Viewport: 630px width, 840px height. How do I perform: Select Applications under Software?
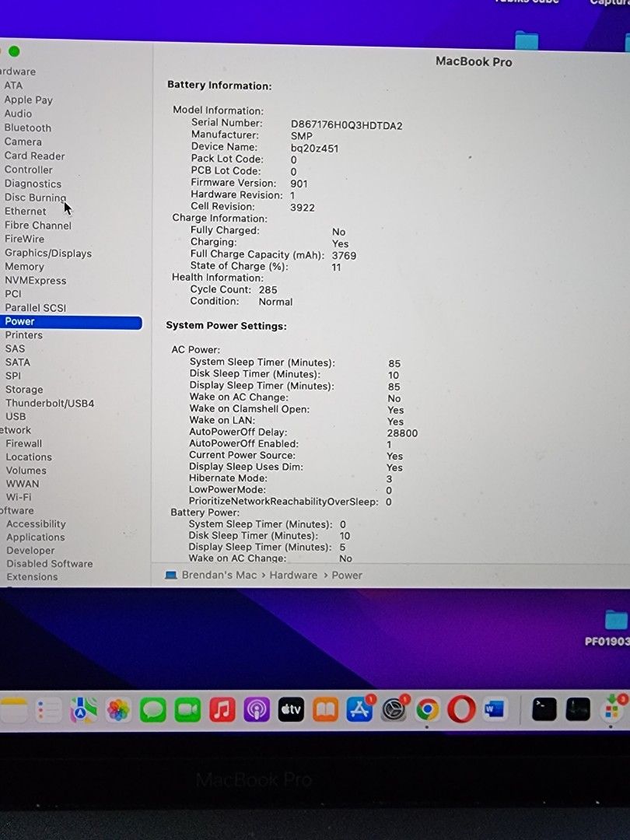[36, 538]
